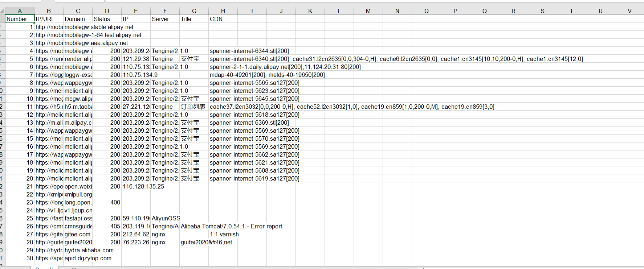The image size is (644, 269).
Task: Click CDN cell spanner-internet-5570.sa127[200]
Action: [254, 138]
